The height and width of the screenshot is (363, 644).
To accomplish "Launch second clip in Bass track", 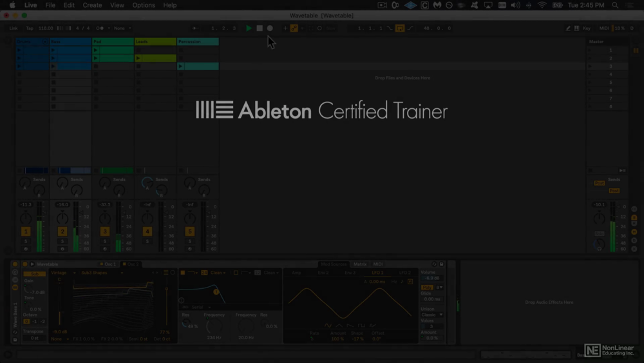I will pyautogui.click(x=53, y=59).
